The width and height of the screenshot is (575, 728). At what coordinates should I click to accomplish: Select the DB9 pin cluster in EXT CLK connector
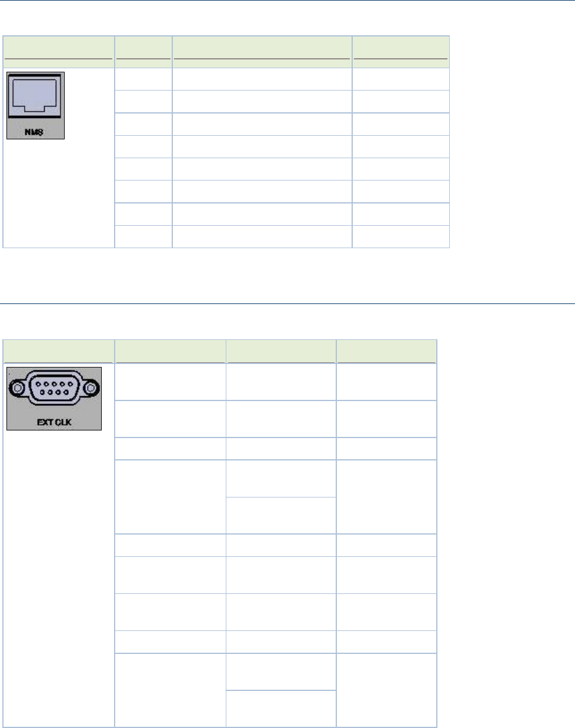coord(54,389)
